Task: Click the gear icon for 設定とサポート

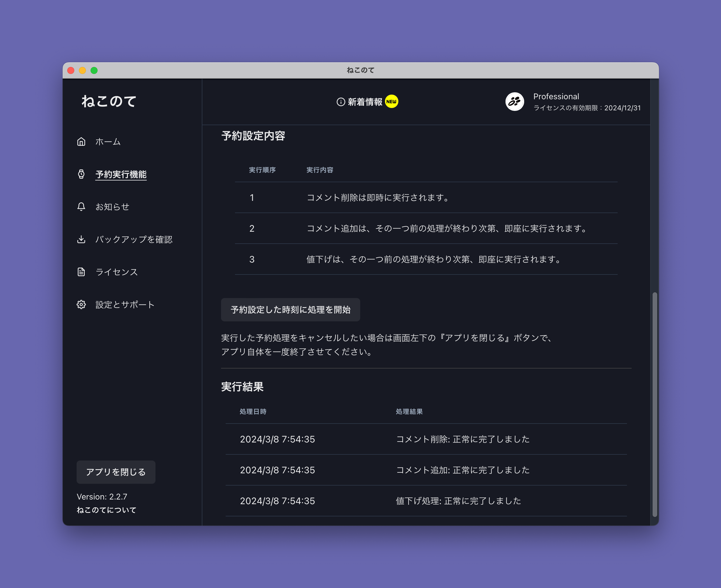Action: coord(81,304)
